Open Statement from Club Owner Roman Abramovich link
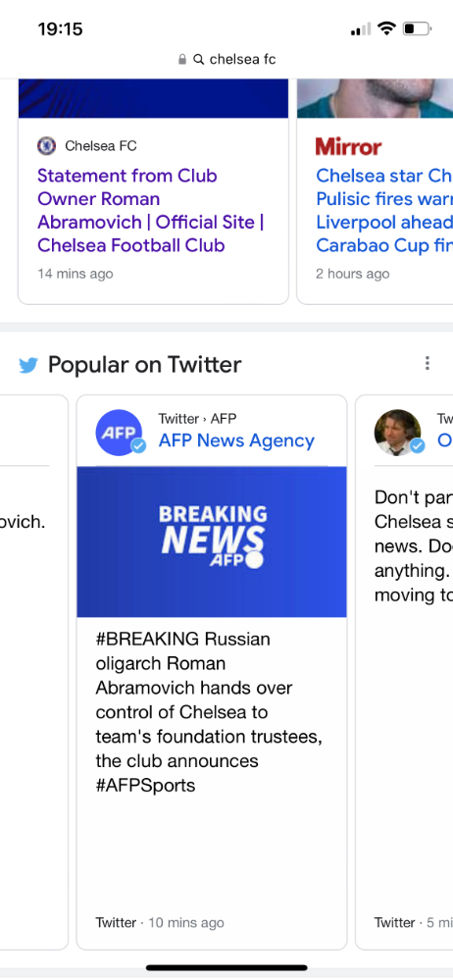This screenshot has height=980, width=453. click(x=151, y=211)
